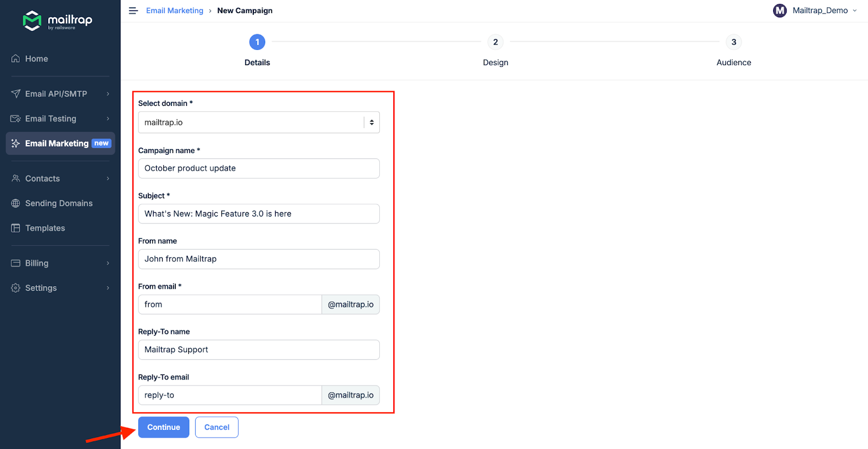Click the 'Reply-To email' label

pos(164,377)
